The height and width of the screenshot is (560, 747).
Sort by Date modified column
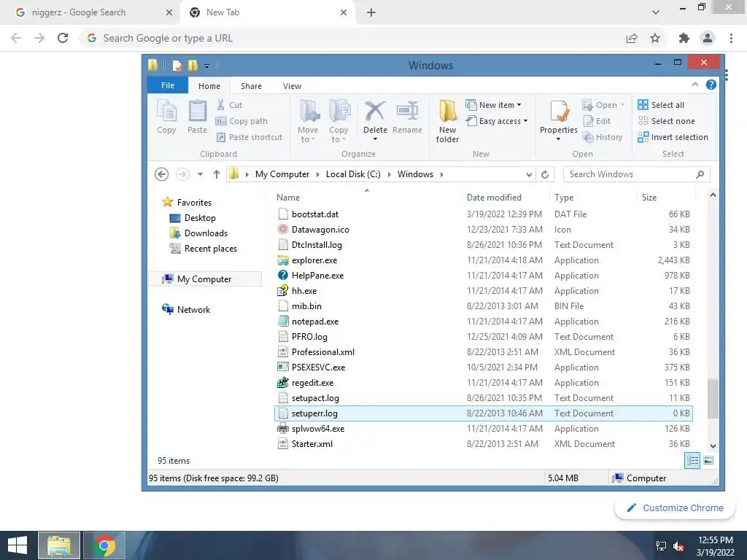(x=494, y=197)
